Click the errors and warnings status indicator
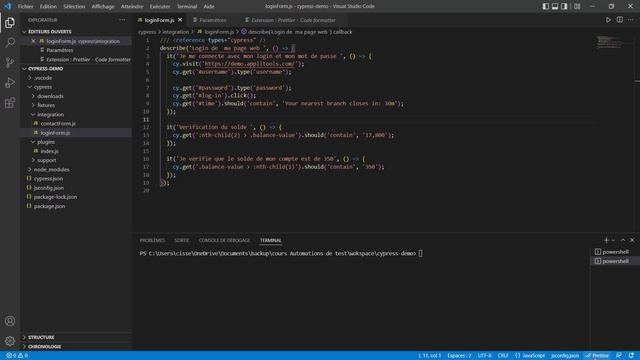Screen dimensions: 640x360 [17, 356]
